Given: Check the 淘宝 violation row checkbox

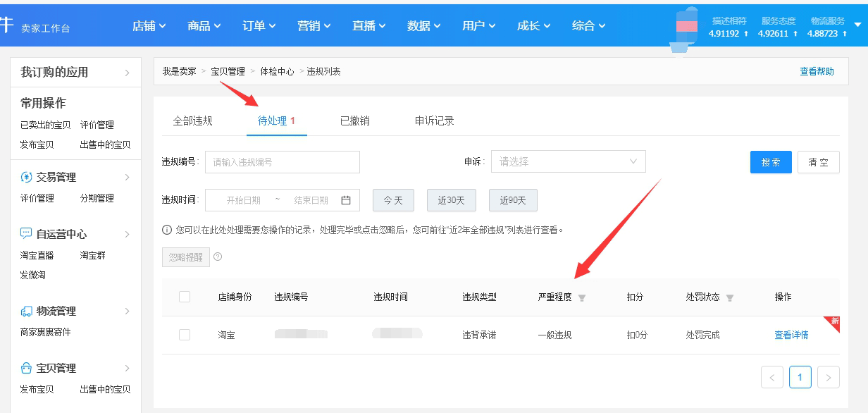Looking at the screenshot, I should [x=185, y=335].
